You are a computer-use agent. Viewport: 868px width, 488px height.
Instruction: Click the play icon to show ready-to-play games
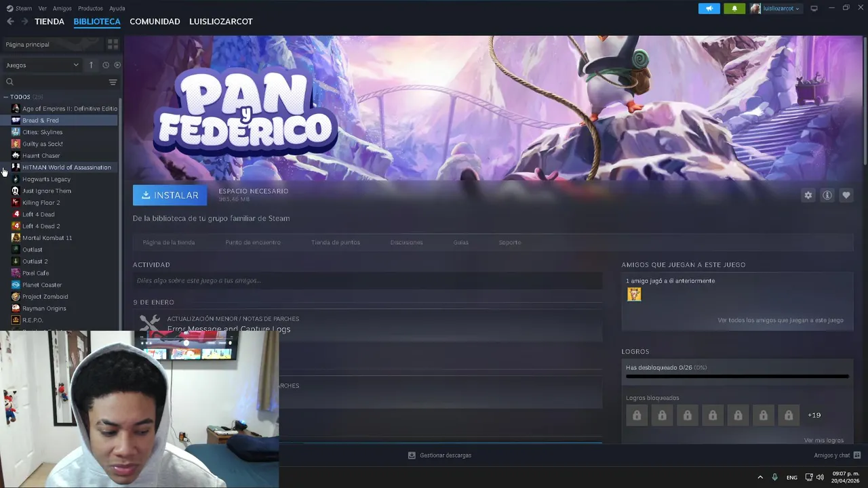[x=117, y=65]
